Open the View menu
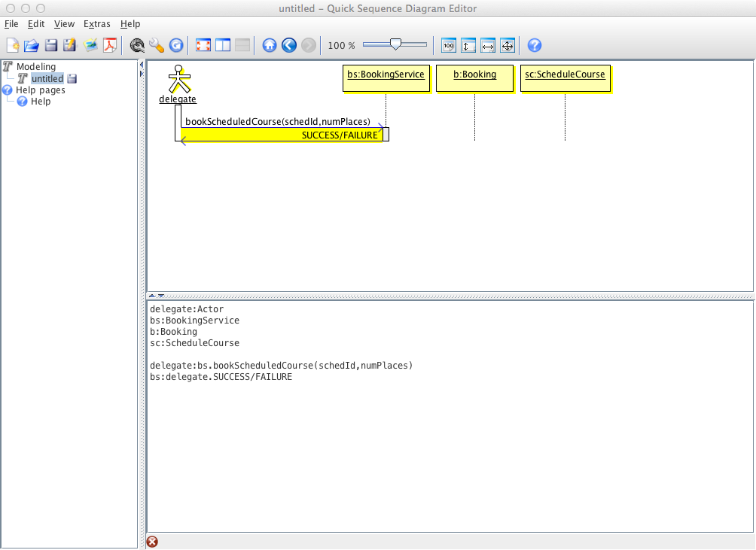Screen dimensions: 756x550 coord(64,24)
